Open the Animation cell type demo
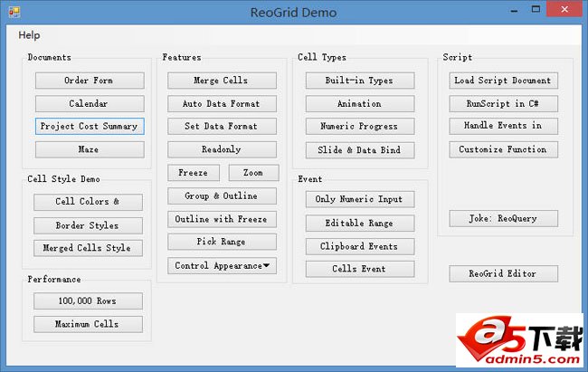The height and width of the screenshot is (372, 588). pos(360,103)
